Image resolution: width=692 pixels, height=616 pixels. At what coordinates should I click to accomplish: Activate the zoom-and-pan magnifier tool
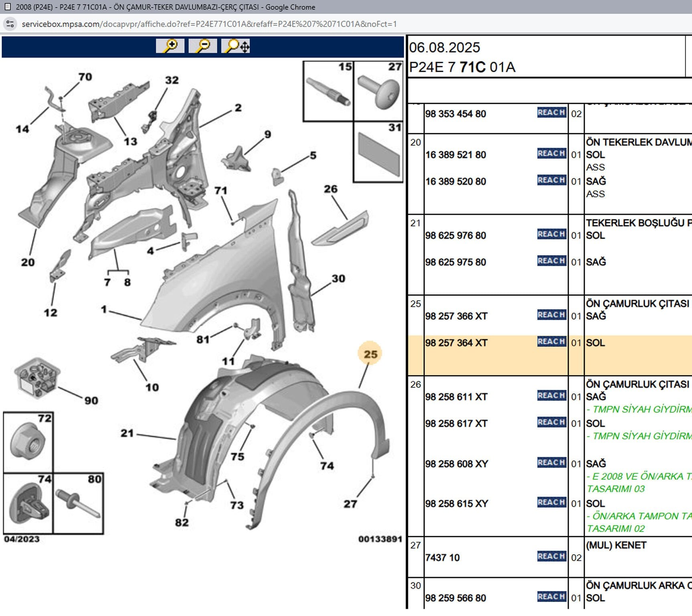click(x=236, y=46)
